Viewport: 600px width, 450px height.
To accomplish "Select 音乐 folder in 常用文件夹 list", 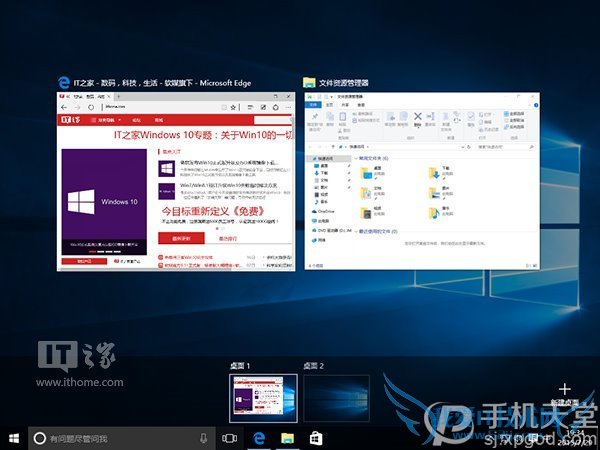I will pyautogui.click(x=441, y=212).
